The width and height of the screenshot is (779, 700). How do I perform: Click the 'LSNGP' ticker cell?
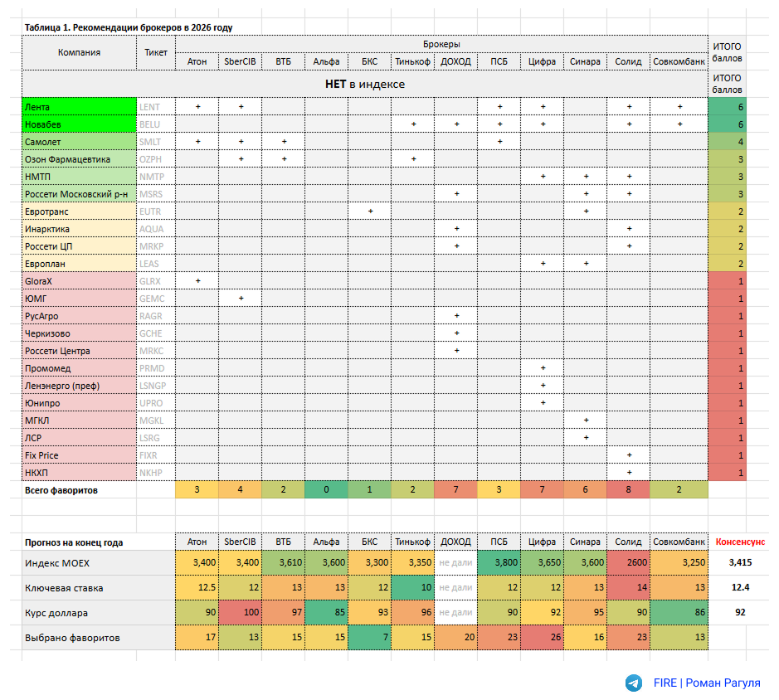click(156, 386)
